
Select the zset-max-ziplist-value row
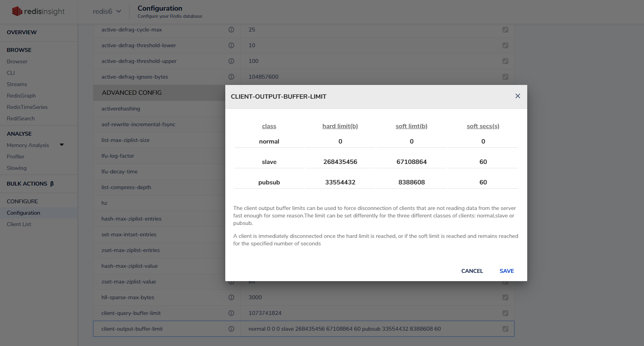[x=159, y=282]
